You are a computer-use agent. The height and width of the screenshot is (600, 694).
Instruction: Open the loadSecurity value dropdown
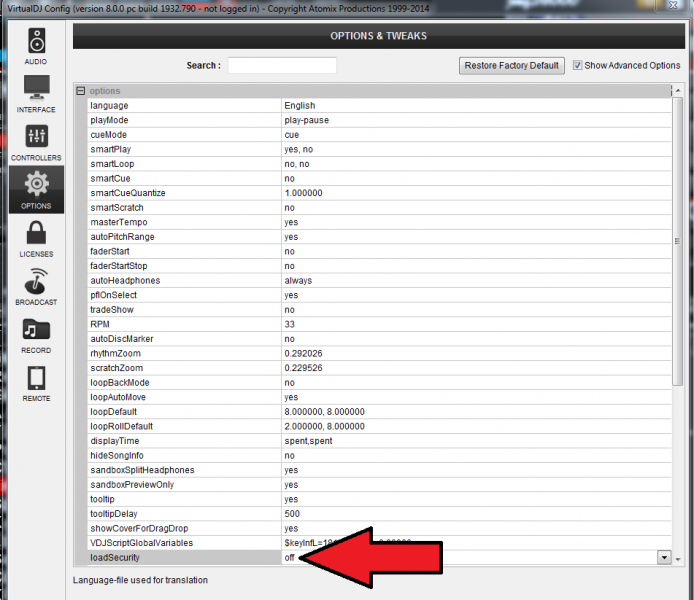664,558
